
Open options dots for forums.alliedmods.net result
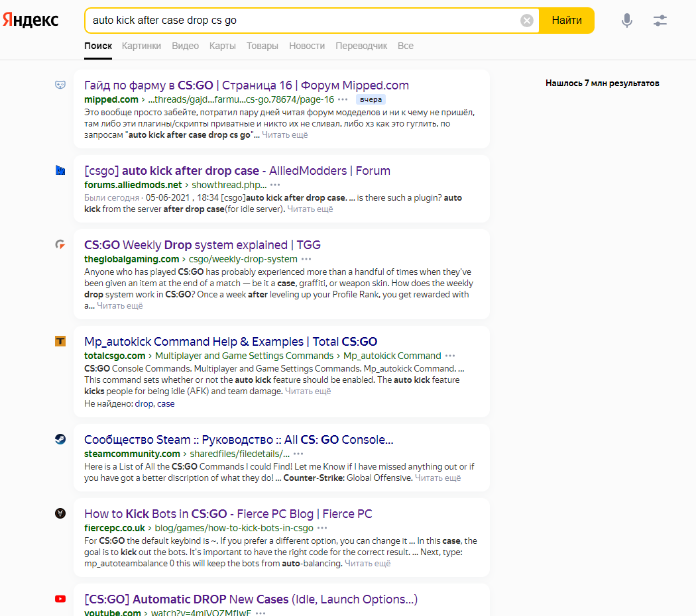point(275,185)
